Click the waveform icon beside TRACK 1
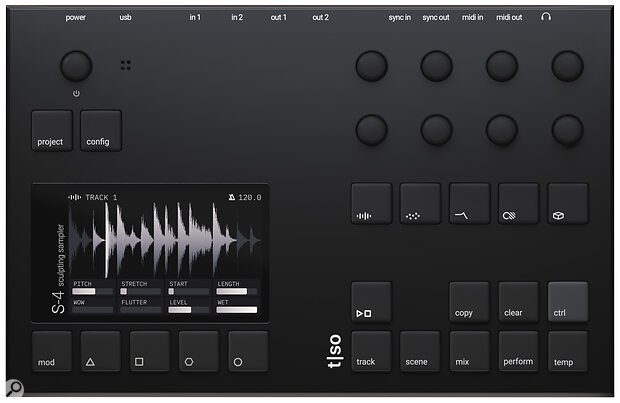The width and height of the screenshot is (620, 403). 75,197
